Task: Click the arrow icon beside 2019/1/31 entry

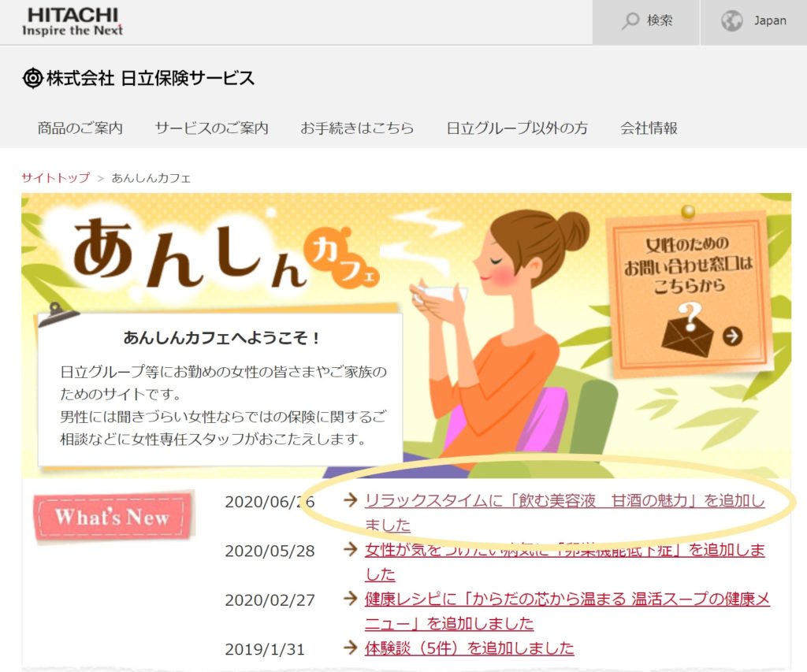Action: [x=351, y=648]
